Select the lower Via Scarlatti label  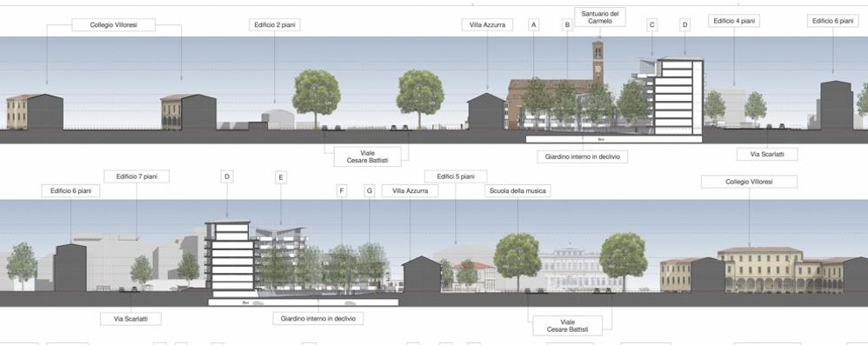click(130, 319)
